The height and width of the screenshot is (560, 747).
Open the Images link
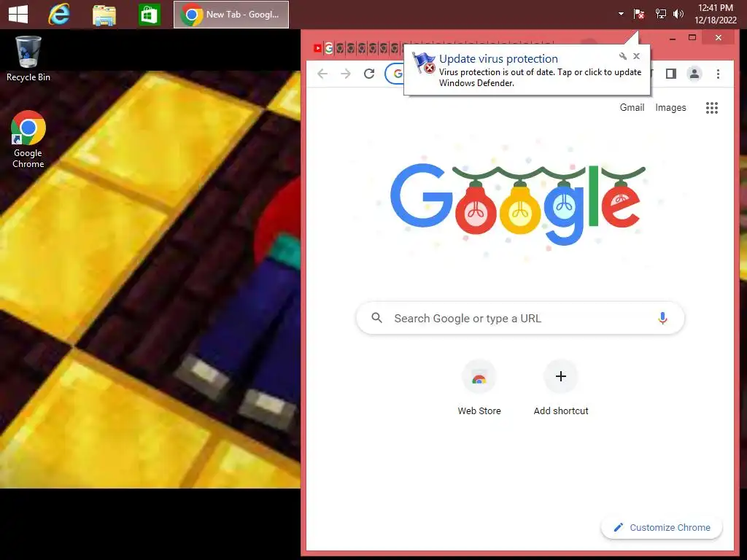(x=670, y=108)
